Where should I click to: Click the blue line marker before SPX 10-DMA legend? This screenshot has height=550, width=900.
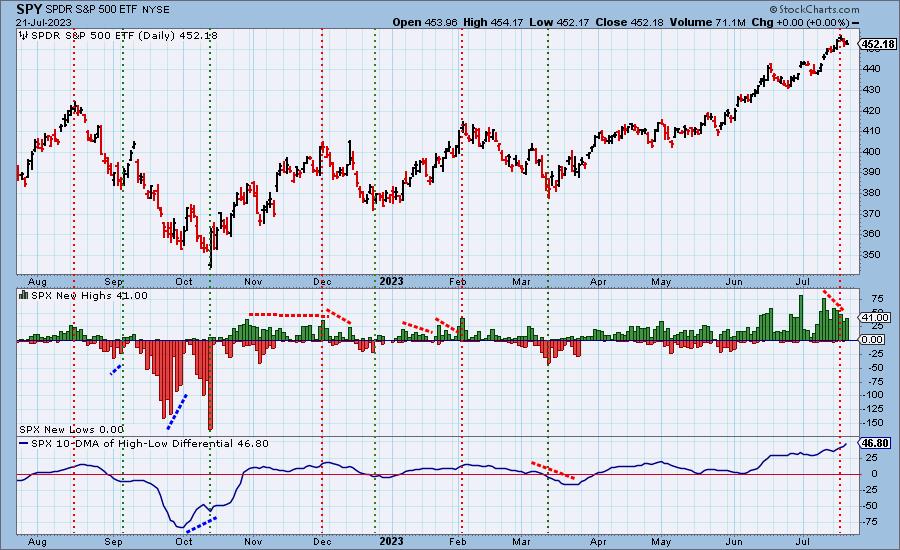pyautogui.click(x=24, y=444)
